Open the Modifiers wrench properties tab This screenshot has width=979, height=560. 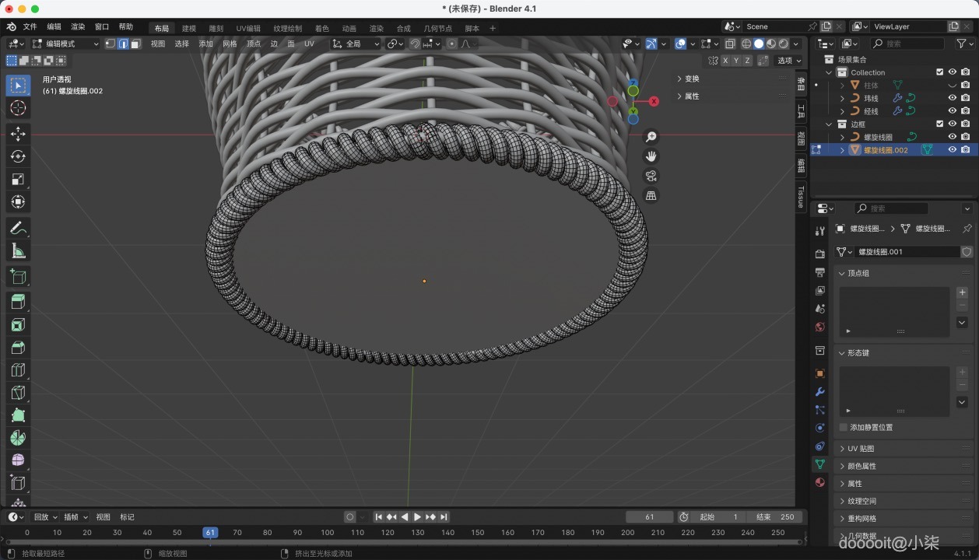819,392
